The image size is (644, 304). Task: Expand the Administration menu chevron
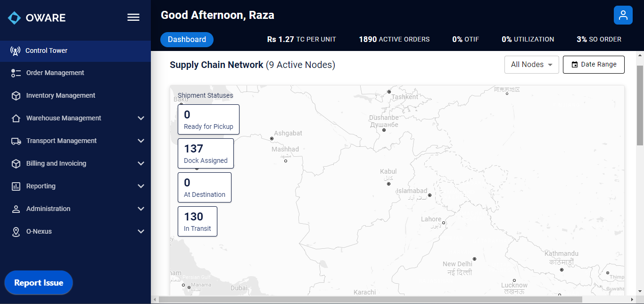pyautogui.click(x=140, y=209)
